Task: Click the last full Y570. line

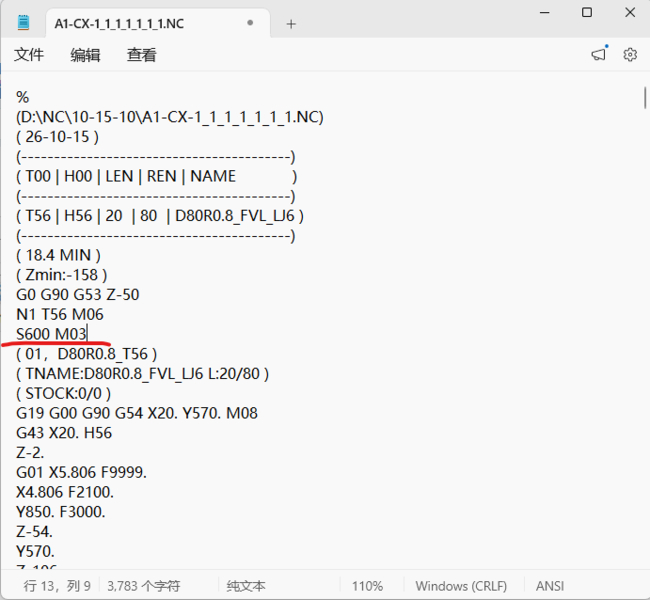Action: 35,552
